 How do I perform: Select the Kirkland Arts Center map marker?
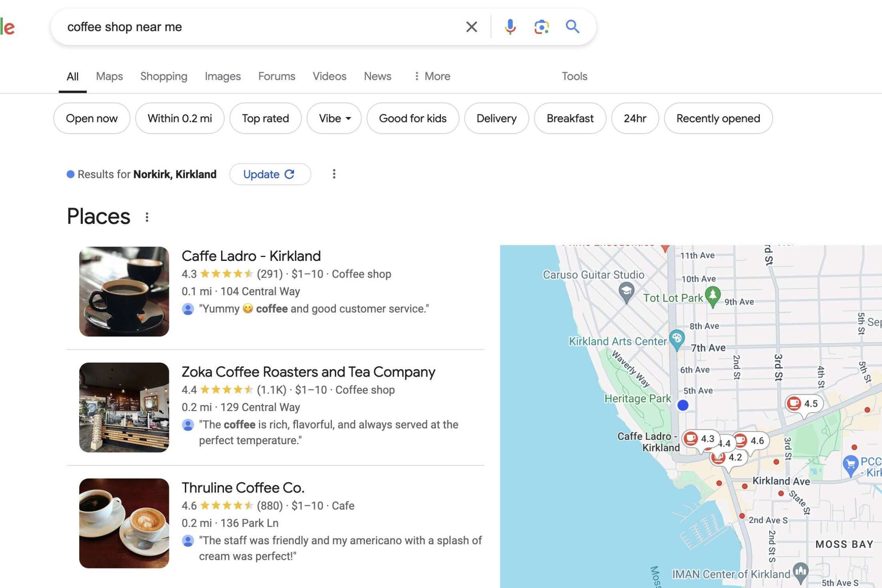tap(676, 340)
